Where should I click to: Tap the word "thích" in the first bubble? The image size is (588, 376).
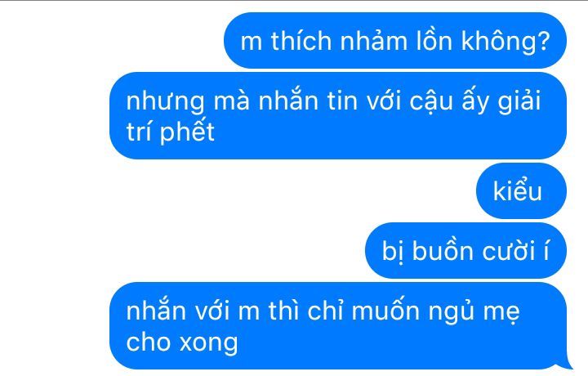tap(301, 40)
